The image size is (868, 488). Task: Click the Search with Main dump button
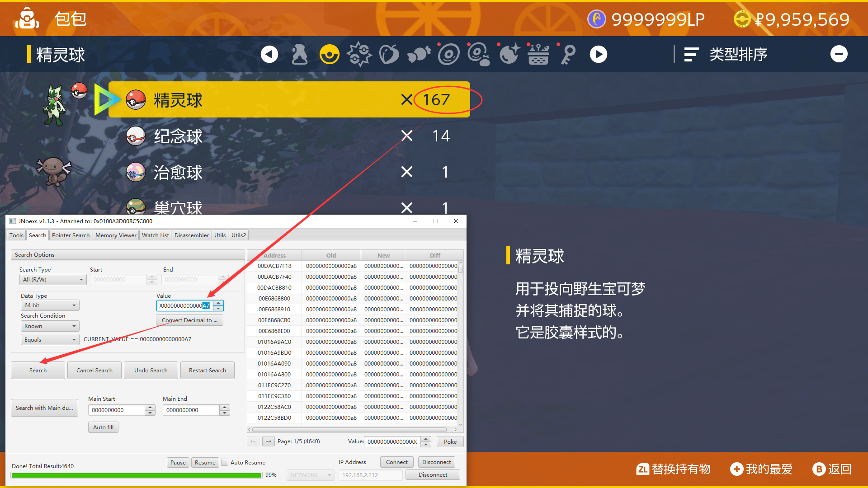click(44, 408)
